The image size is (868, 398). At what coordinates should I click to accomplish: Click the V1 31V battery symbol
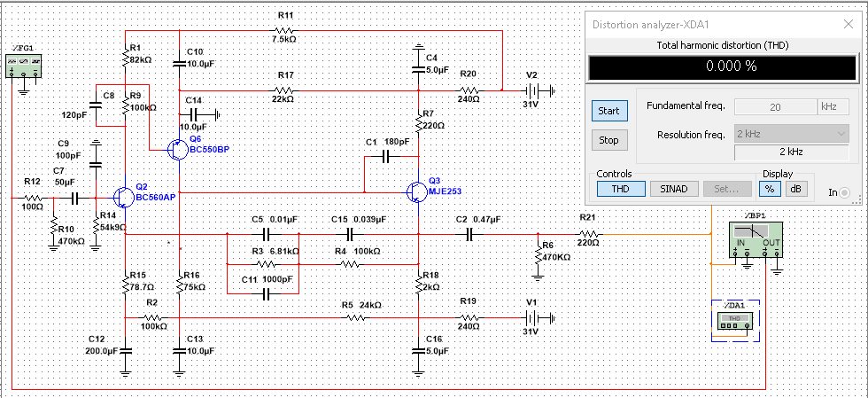point(532,318)
